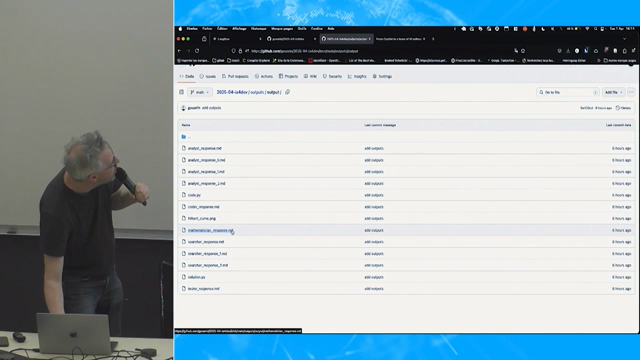Open the Insights tab
This screenshot has height=360, width=640.
coord(357,76)
